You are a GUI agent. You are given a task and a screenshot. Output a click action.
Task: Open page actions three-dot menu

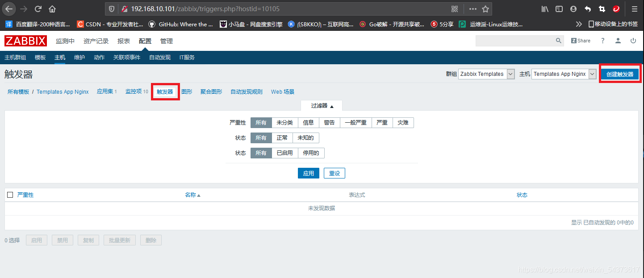473,8
